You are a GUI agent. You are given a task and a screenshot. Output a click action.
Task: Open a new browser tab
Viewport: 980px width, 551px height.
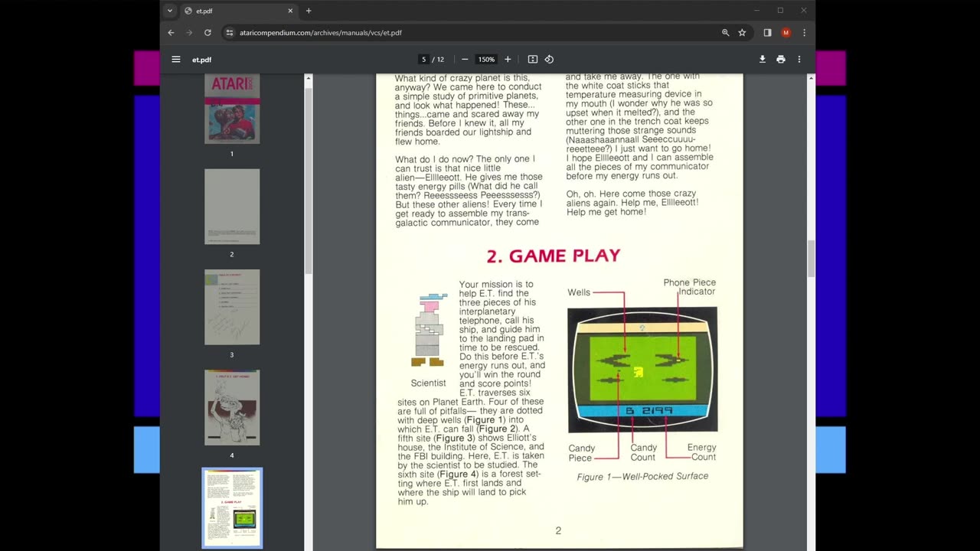click(309, 11)
